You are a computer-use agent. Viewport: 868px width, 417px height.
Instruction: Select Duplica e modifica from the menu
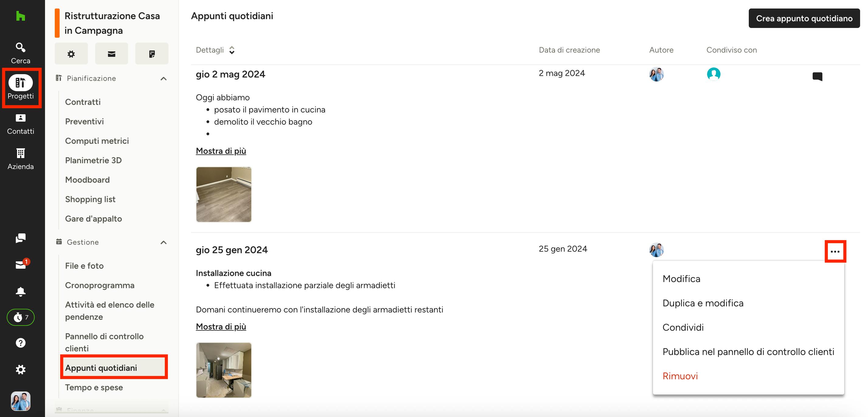703,303
